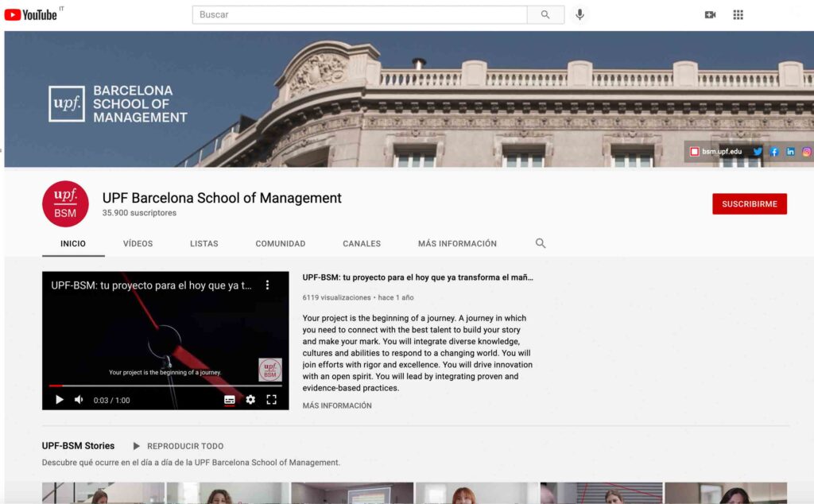The height and width of the screenshot is (504, 814).
Task: Open the COMUNIDAD tab
Action: [x=281, y=243]
